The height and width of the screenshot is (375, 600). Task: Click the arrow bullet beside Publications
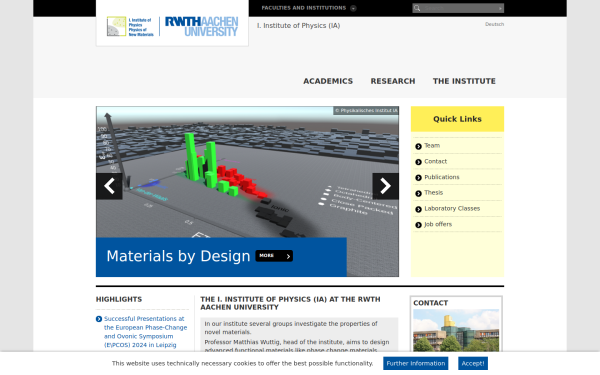(x=418, y=178)
